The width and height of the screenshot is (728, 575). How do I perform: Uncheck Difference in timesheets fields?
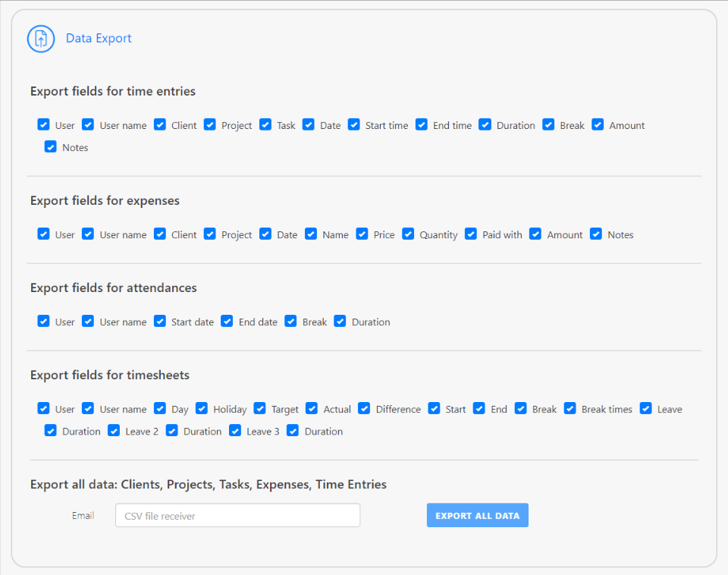point(365,408)
